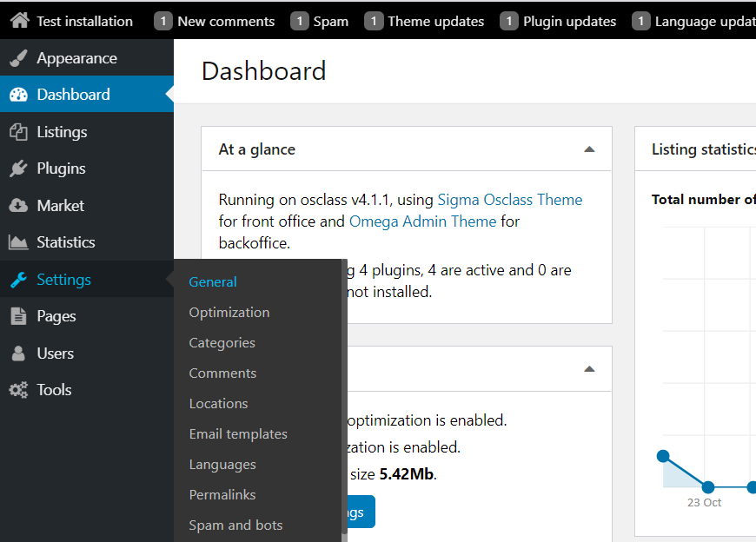The image size is (756, 542).
Task: Click the Dashboard gauge icon
Action: pyautogui.click(x=18, y=95)
